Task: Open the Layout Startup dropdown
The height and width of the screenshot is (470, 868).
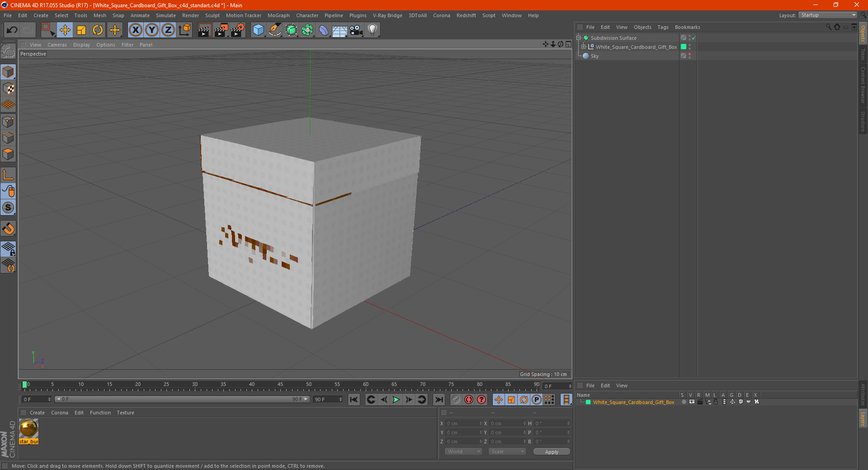Action: [x=828, y=15]
